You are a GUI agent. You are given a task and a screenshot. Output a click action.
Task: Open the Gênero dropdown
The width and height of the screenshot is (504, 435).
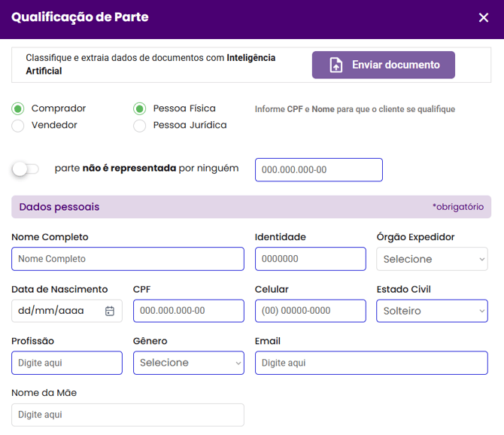tap(189, 363)
